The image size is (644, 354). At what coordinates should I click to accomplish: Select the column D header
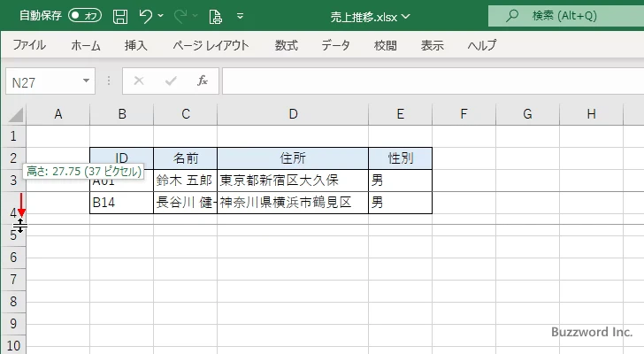293,113
